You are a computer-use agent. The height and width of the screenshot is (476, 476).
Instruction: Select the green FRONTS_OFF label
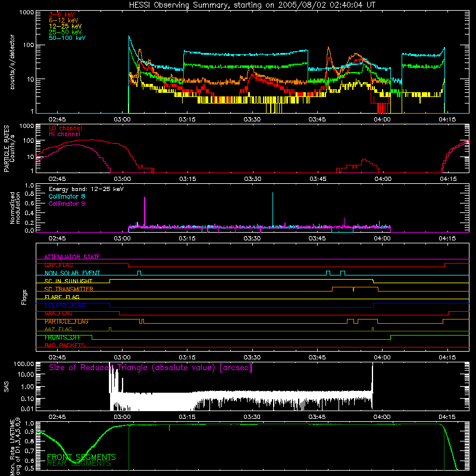point(62,337)
